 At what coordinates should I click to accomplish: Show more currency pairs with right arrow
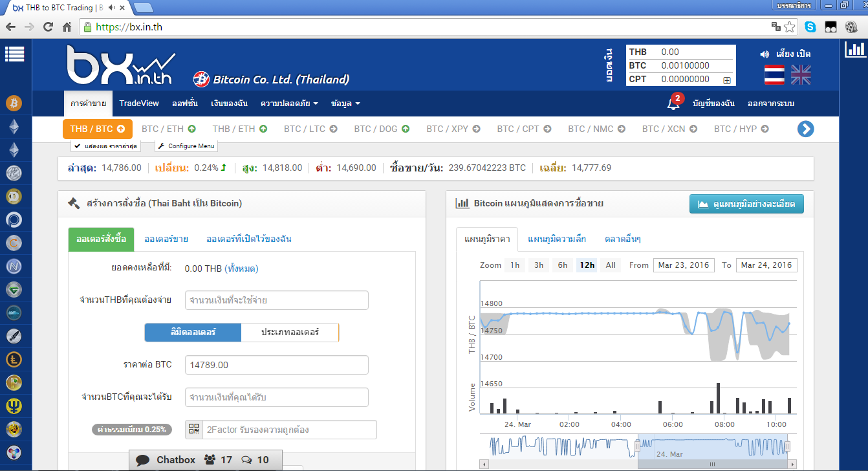[805, 129]
